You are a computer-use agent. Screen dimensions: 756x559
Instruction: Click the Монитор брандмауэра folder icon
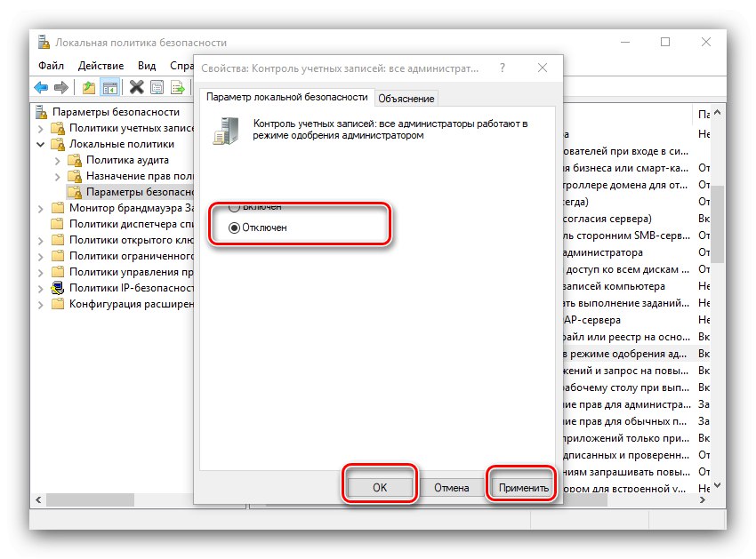pos(58,208)
